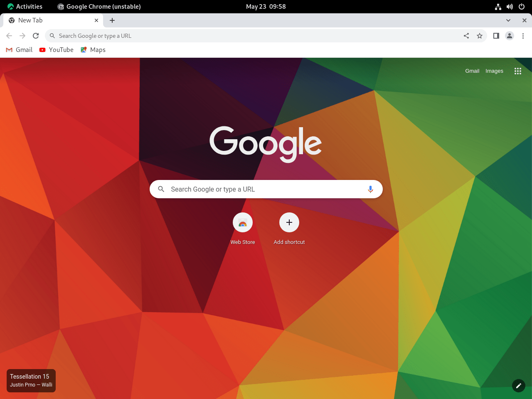Open Activities overview
Image resolution: width=532 pixels, height=399 pixels.
point(25,7)
